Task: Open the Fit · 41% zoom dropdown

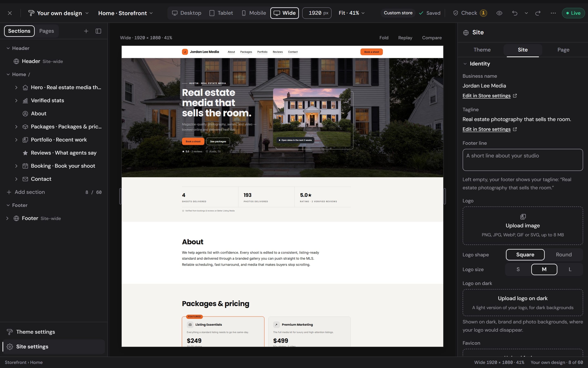Action: click(352, 13)
